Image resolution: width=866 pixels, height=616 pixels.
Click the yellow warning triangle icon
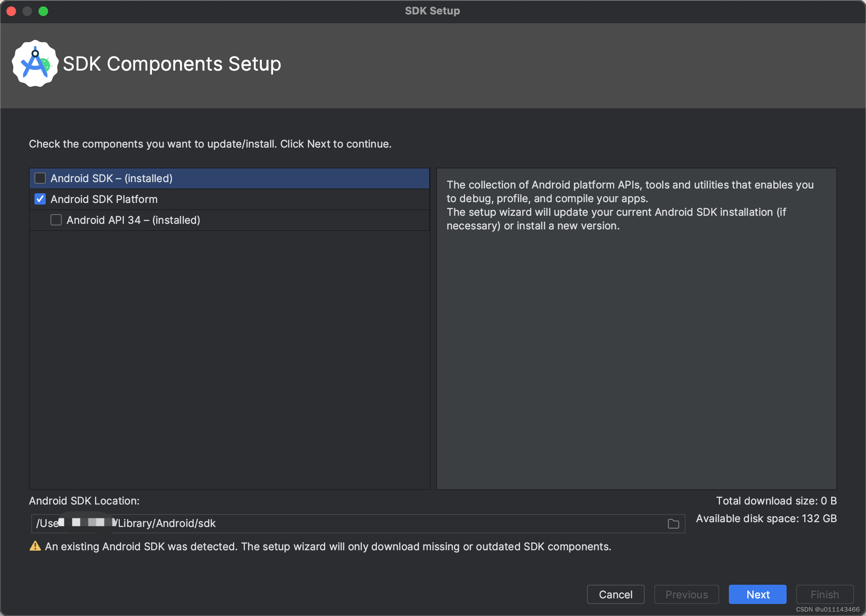tap(36, 546)
